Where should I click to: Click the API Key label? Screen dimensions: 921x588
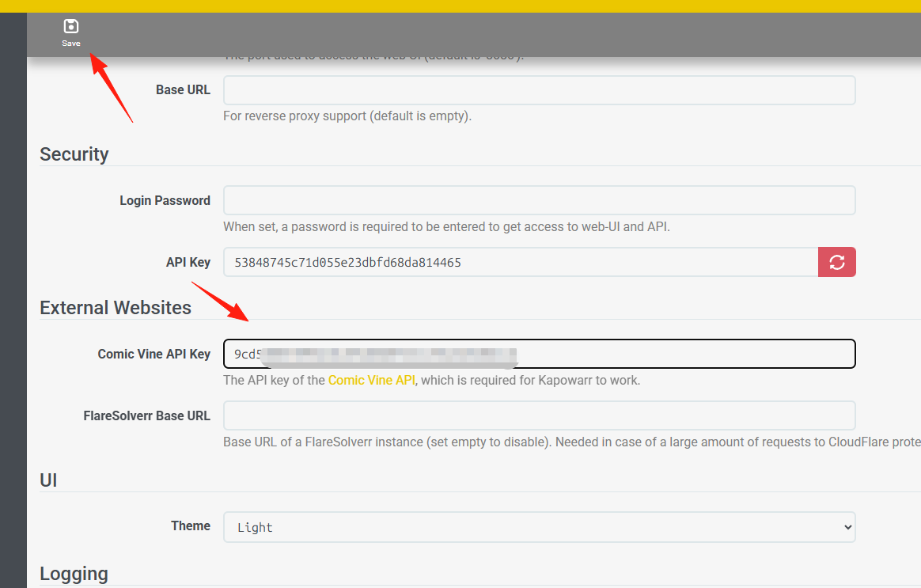pyautogui.click(x=188, y=262)
